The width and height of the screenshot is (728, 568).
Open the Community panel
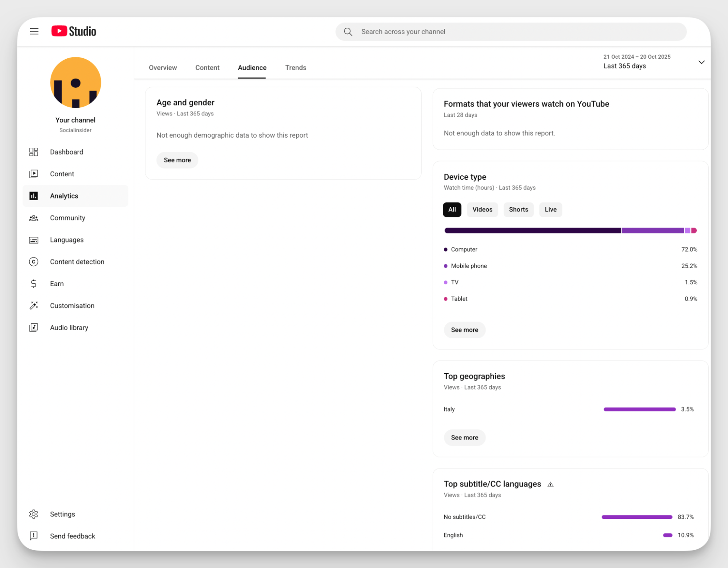pyautogui.click(x=67, y=218)
